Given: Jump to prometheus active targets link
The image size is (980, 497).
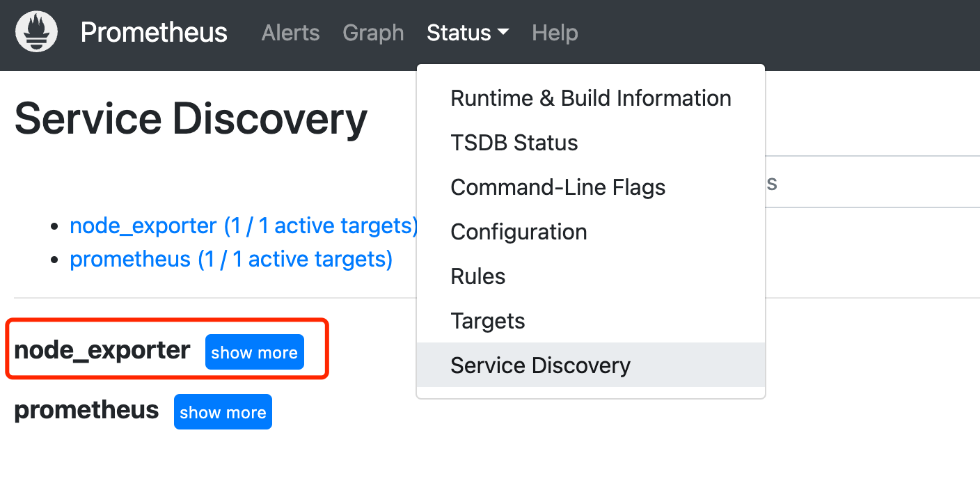Looking at the screenshot, I should click(x=231, y=260).
